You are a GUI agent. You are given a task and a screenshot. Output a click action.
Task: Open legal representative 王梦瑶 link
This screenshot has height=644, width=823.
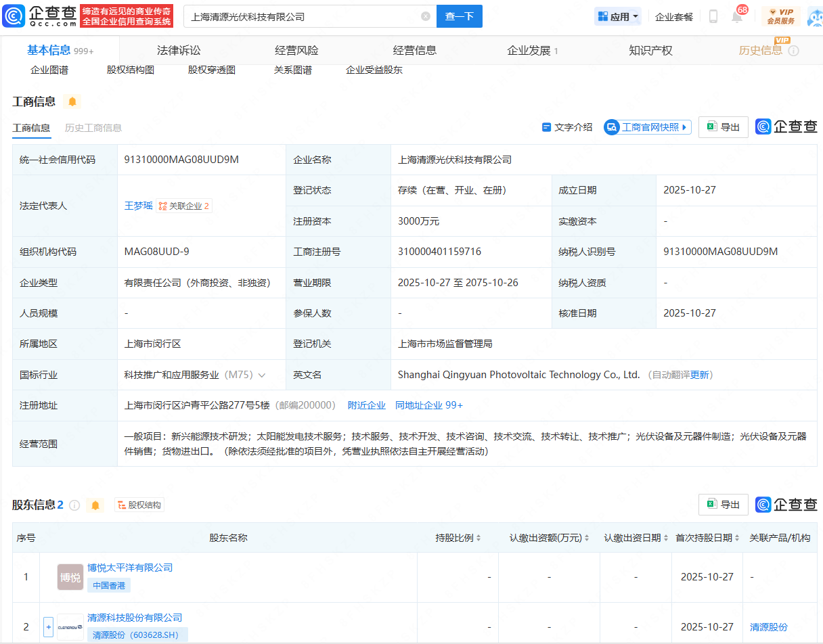point(139,206)
